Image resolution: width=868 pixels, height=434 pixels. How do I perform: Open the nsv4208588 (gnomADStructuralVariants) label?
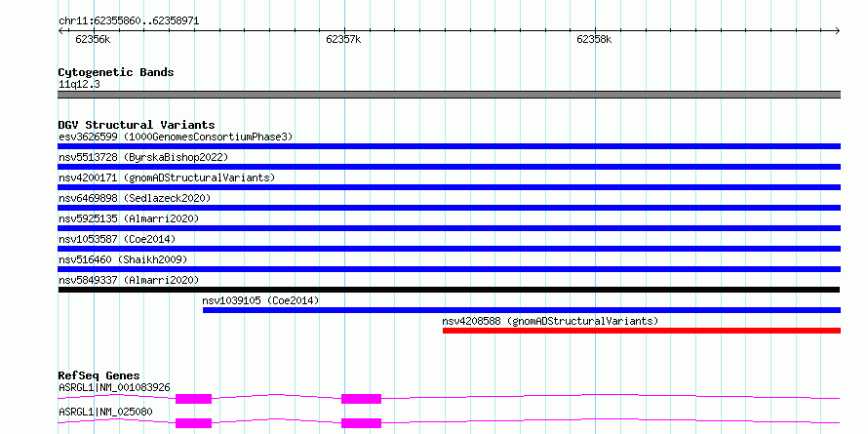tap(550, 321)
